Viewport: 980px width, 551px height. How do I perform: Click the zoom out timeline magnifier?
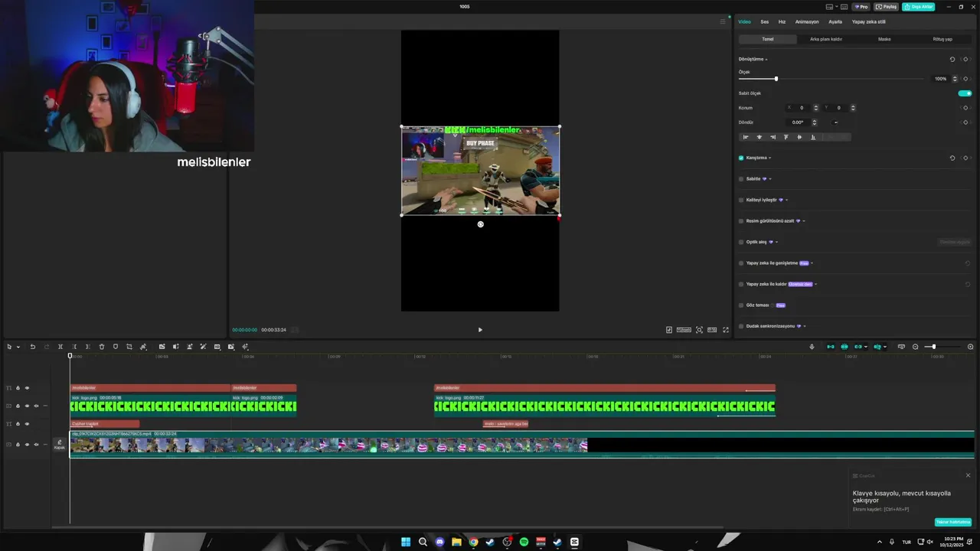coord(915,347)
